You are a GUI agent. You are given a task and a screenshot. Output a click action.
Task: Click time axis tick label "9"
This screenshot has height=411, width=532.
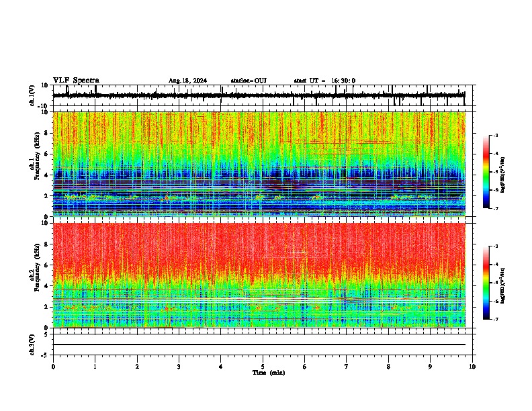[430, 367]
